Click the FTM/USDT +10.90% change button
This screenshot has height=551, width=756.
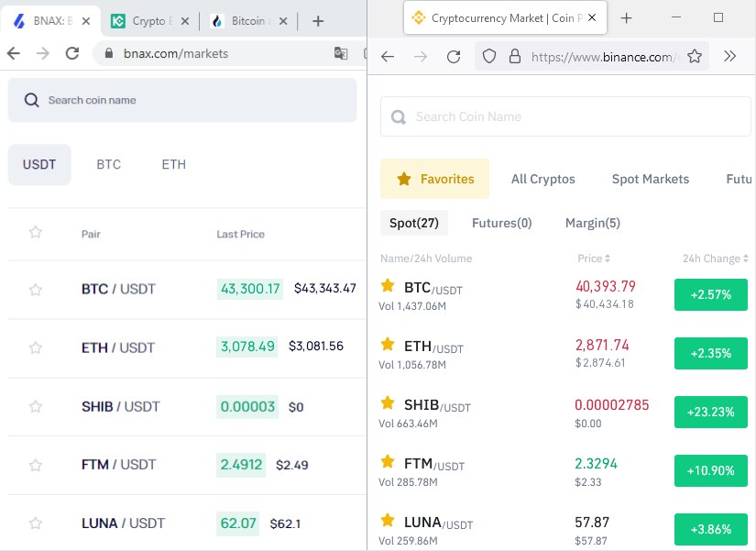[711, 470]
